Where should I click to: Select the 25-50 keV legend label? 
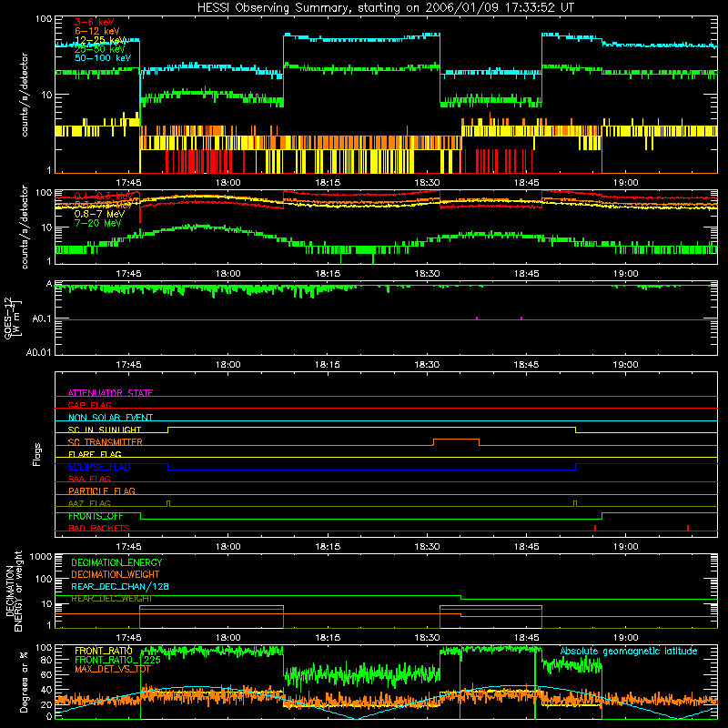pos(100,49)
